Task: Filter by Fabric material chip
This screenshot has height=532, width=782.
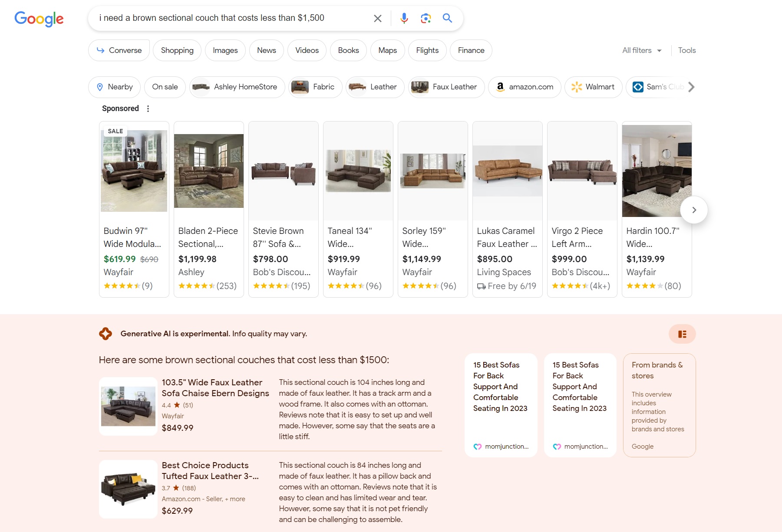Action: (x=315, y=87)
